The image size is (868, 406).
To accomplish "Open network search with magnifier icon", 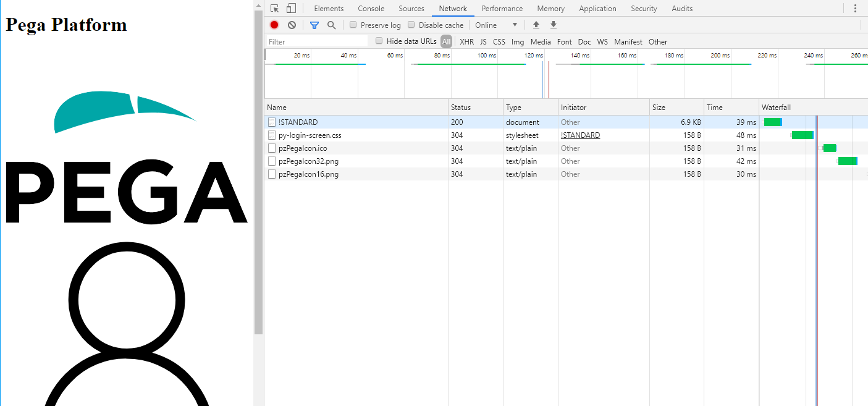I will (x=332, y=25).
